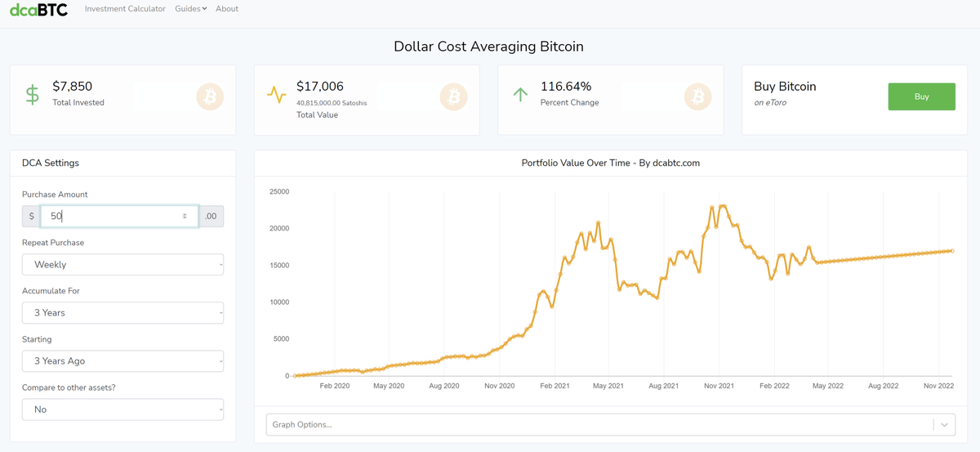Open the Guides menu
The height and width of the screenshot is (452, 980).
point(191,9)
